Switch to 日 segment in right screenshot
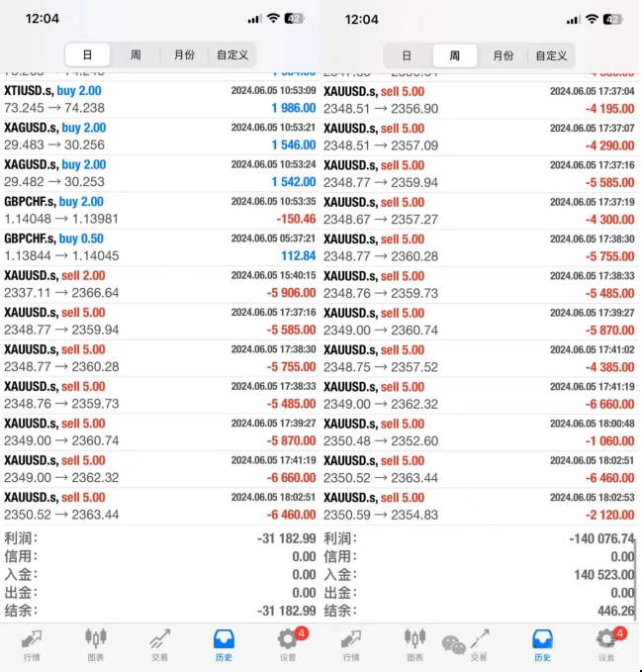Viewport: 642px width, 672px height. click(407, 55)
